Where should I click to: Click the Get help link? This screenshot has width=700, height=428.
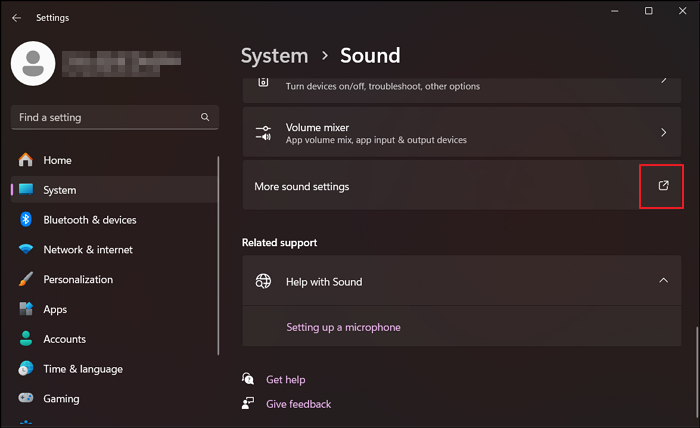pos(285,380)
